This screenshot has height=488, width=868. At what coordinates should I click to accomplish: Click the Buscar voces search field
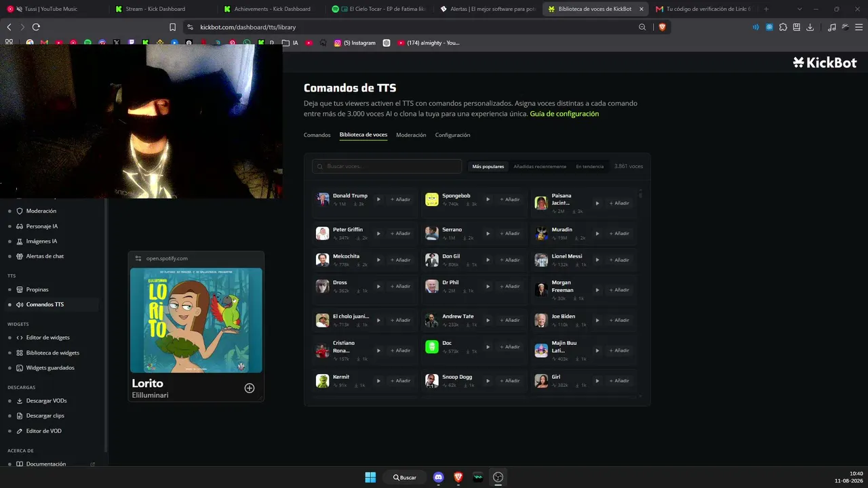(387, 166)
